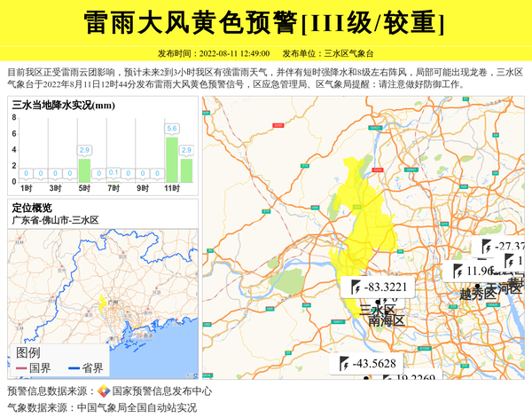Click the 5时 rainfall bar showing 2.9
Screen dimensions: 532x418
[84, 170]
